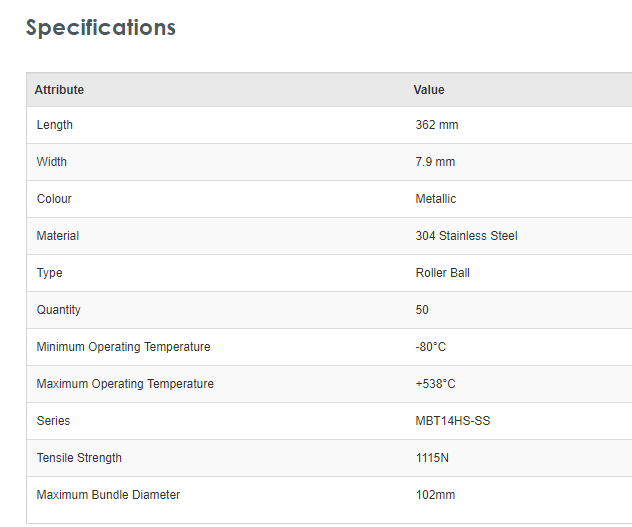Viewport: 632px width, 527px height.
Task: Click the 7.9 mm width value
Action: (435, 162)
